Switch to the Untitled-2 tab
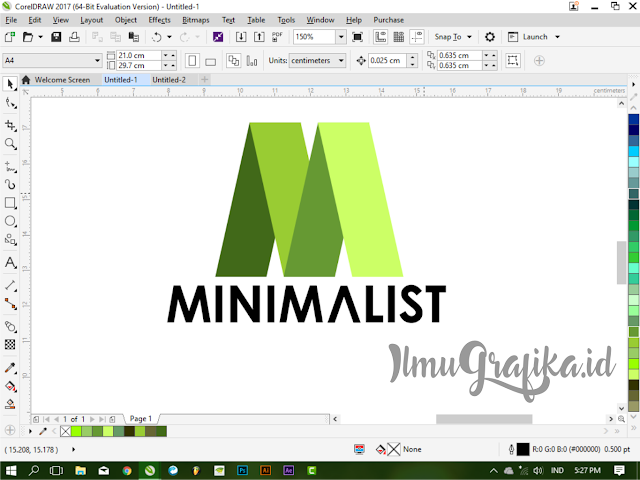 169,80
